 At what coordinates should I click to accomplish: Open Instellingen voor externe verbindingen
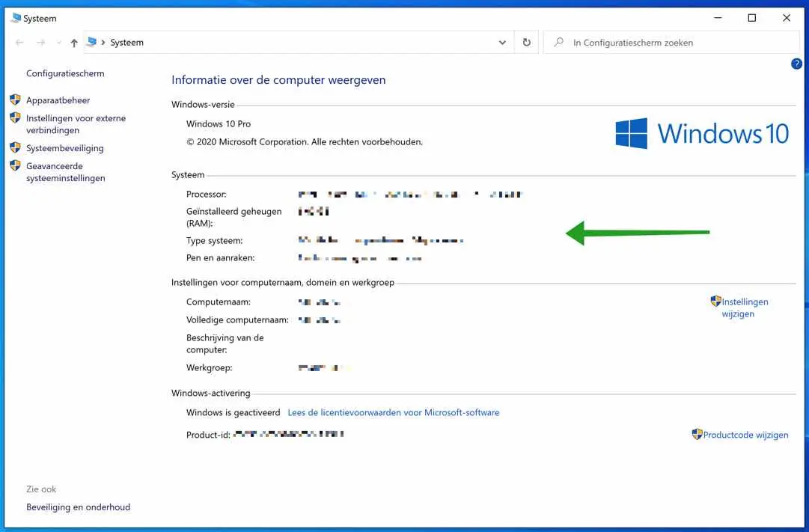[76, 124]
